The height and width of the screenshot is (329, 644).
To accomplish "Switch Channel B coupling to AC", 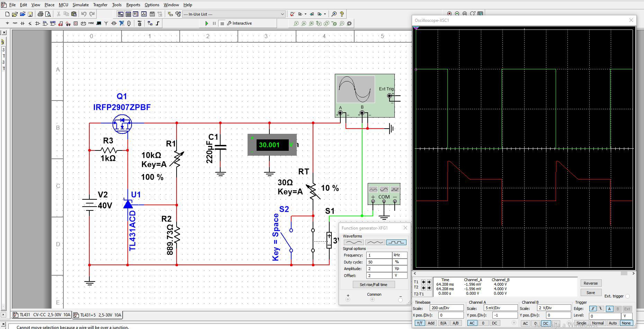I will [525, 323].
